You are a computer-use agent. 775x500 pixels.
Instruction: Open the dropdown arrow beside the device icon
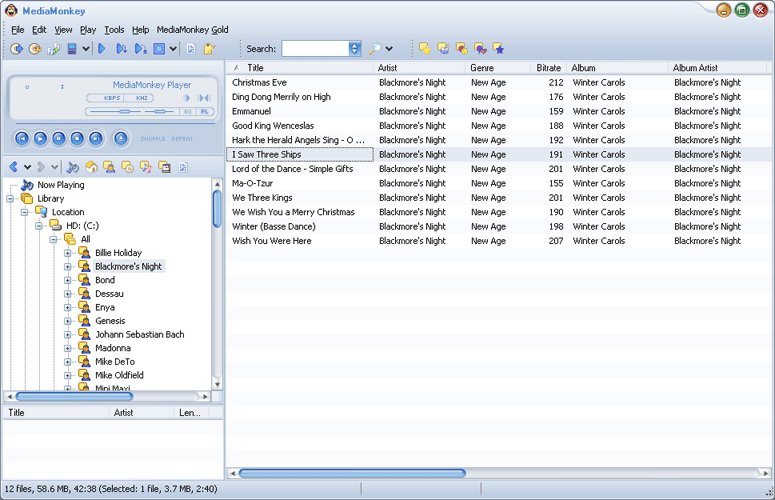(x=86, y=48)
